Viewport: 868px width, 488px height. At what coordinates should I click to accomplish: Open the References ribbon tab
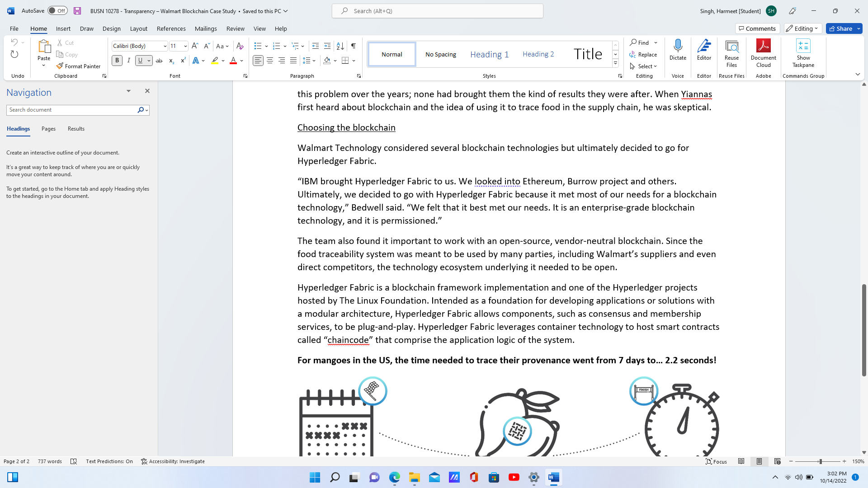coord(171,28)
